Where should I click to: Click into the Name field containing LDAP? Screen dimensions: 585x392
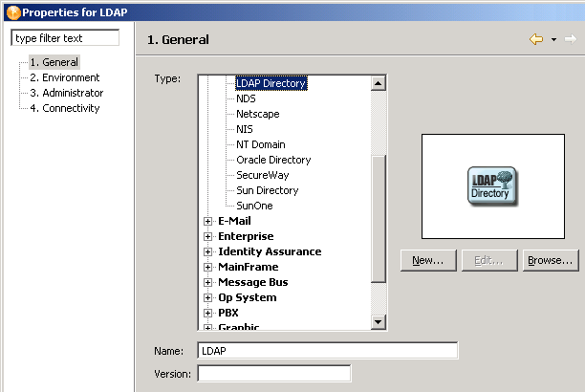pos(328,351)
